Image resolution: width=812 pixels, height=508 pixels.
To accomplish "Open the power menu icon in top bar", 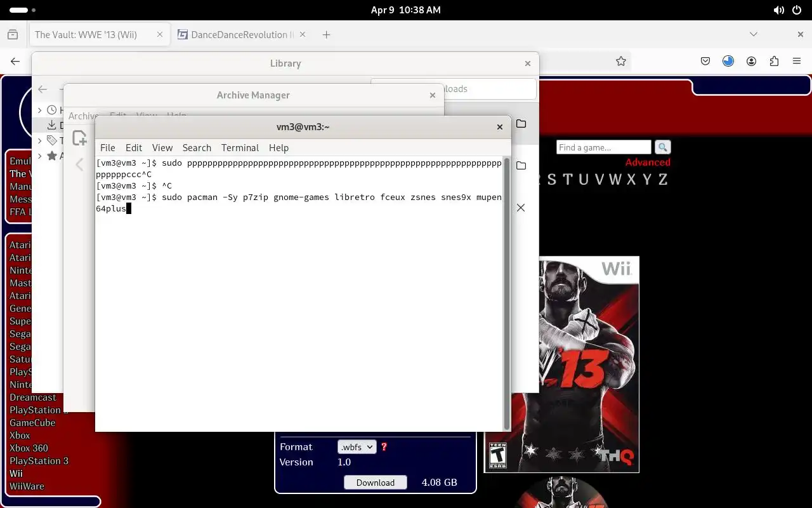I will [797, 10].
